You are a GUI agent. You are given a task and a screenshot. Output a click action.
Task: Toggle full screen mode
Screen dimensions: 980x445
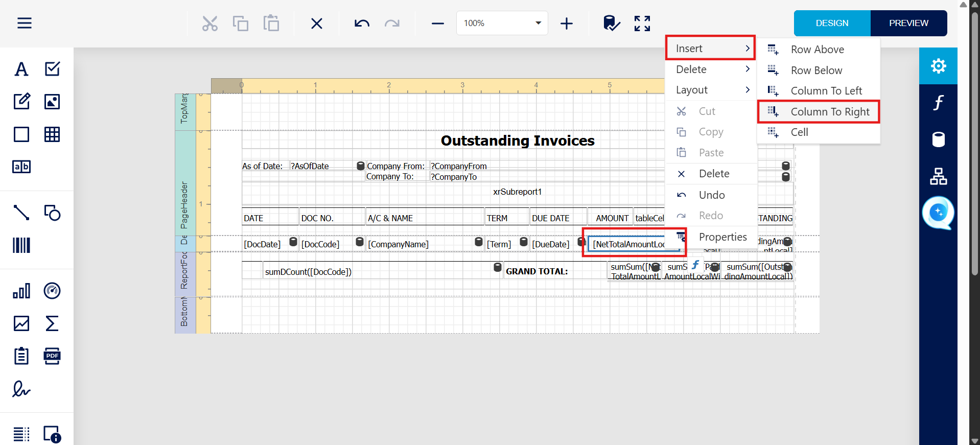click(x=642, y=24)
